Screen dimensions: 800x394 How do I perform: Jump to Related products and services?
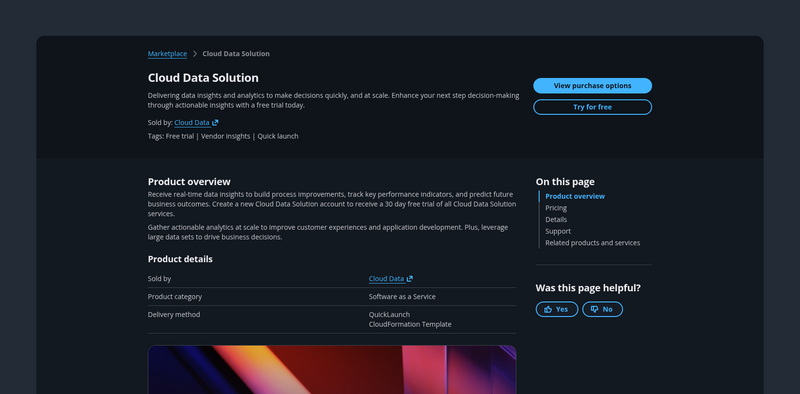[x=592, y=243]
